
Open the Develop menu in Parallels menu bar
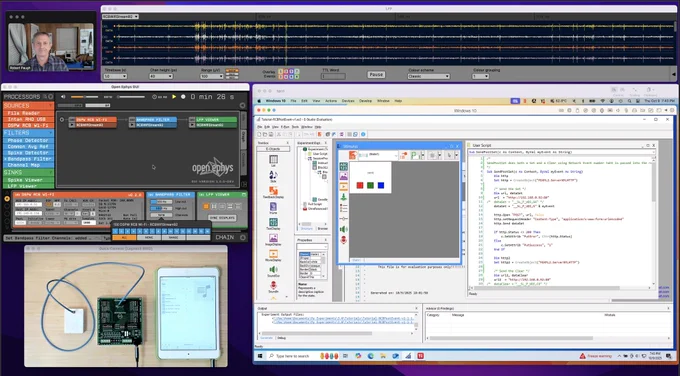(366, 101)
